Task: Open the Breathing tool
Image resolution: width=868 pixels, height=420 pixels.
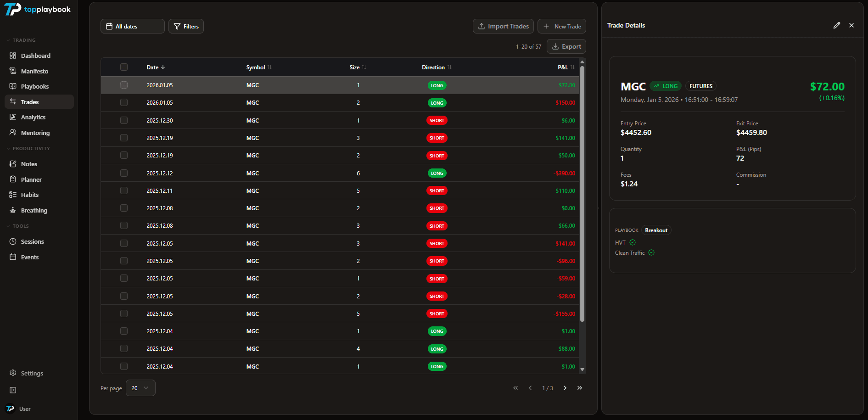Action: point(34,210)
